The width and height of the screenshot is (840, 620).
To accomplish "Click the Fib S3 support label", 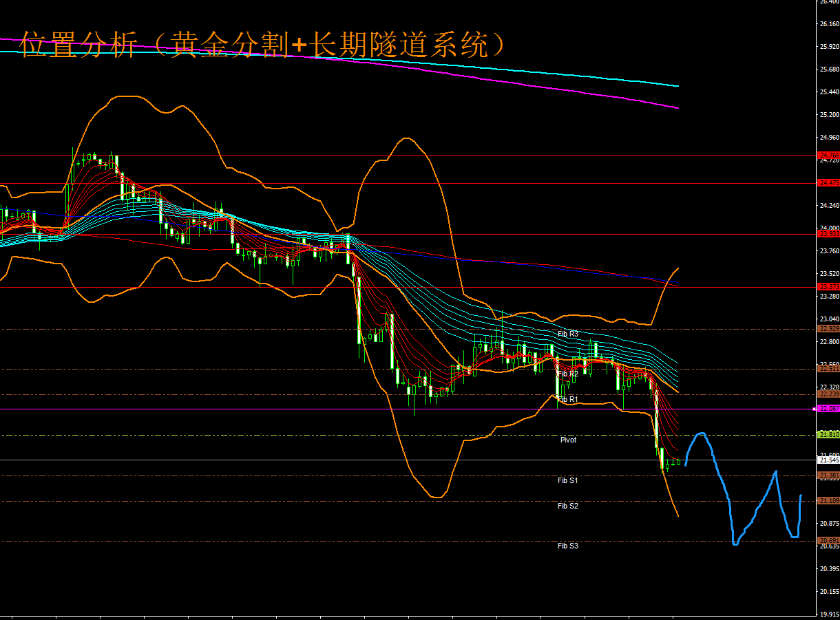I will point(567,546).
